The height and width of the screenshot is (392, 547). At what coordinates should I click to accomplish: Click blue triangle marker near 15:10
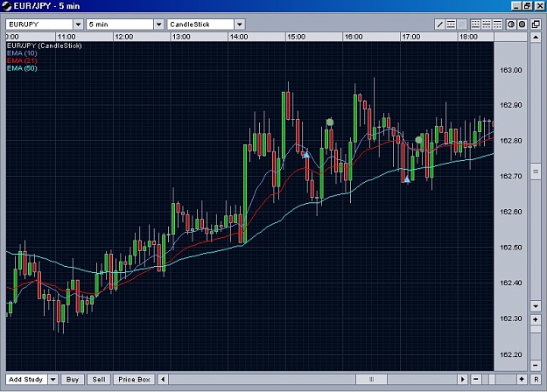click(306, 154)
